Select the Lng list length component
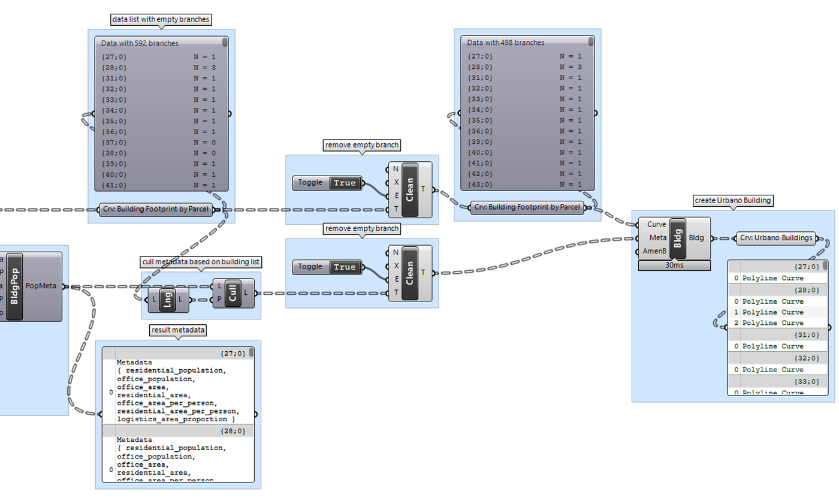 pyautogui.click(x=168, y=300)
